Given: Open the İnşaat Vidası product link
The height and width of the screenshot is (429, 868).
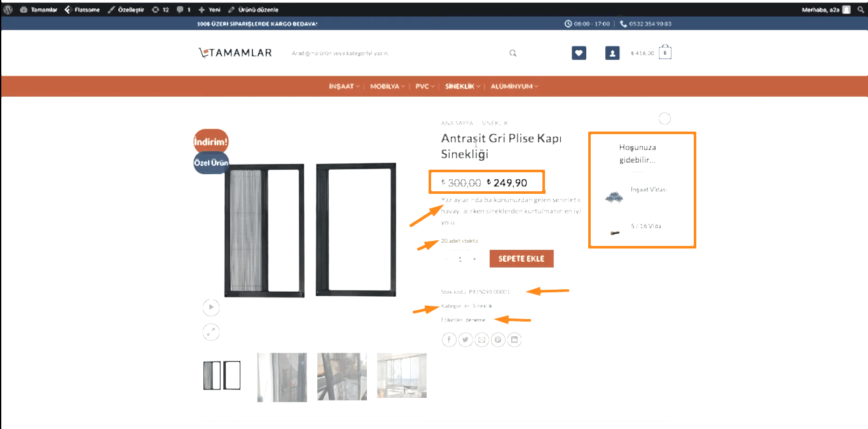Looking at the screenshot, I should pos(649,189).
